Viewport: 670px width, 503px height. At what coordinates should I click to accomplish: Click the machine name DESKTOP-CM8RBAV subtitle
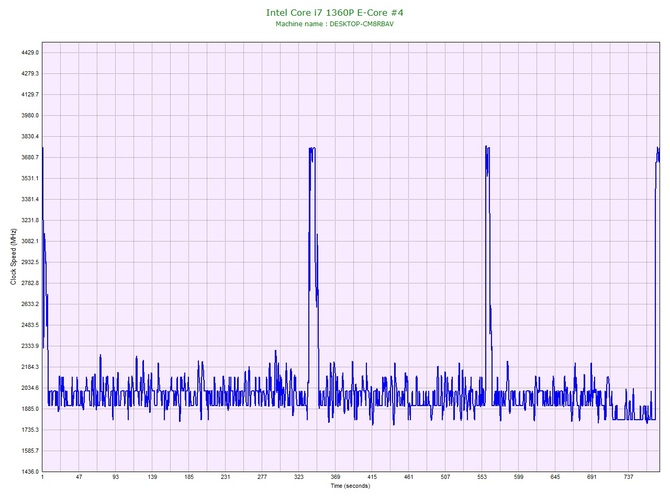[335, 24]
